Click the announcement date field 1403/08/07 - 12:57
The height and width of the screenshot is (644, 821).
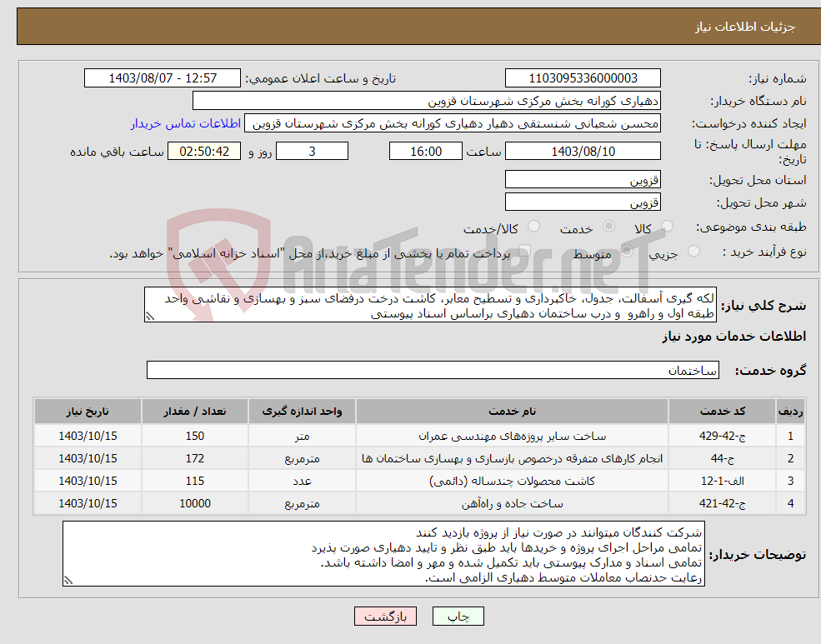(163, 78)
